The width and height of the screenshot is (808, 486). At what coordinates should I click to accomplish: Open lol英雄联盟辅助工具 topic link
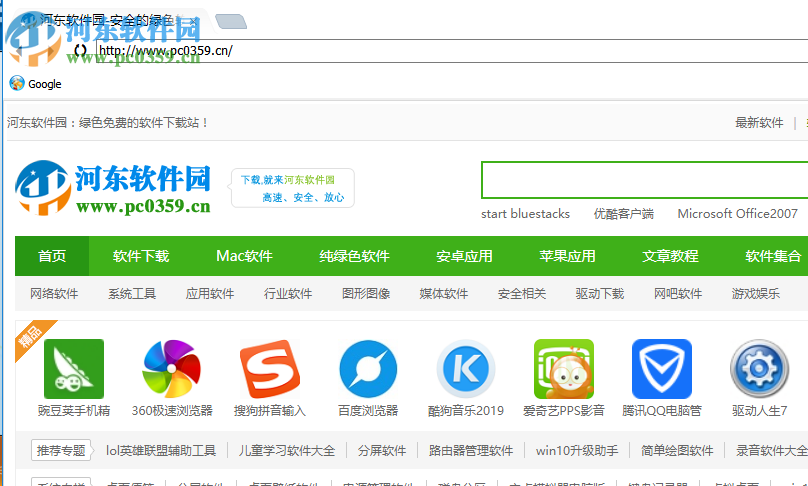tap(161, 450)
